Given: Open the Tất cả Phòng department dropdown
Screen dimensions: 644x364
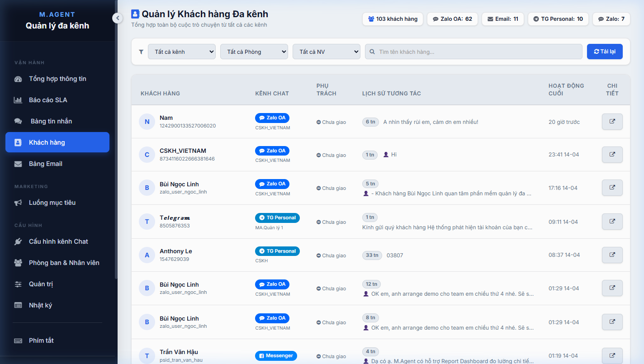Looking at the screenshot, I should 254,52.
